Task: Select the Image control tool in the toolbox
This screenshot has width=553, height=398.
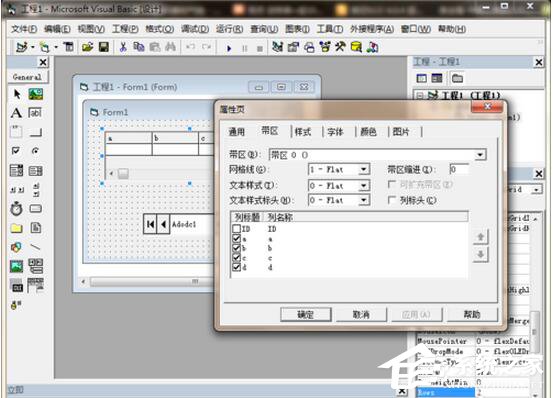Action: [16, 266]
